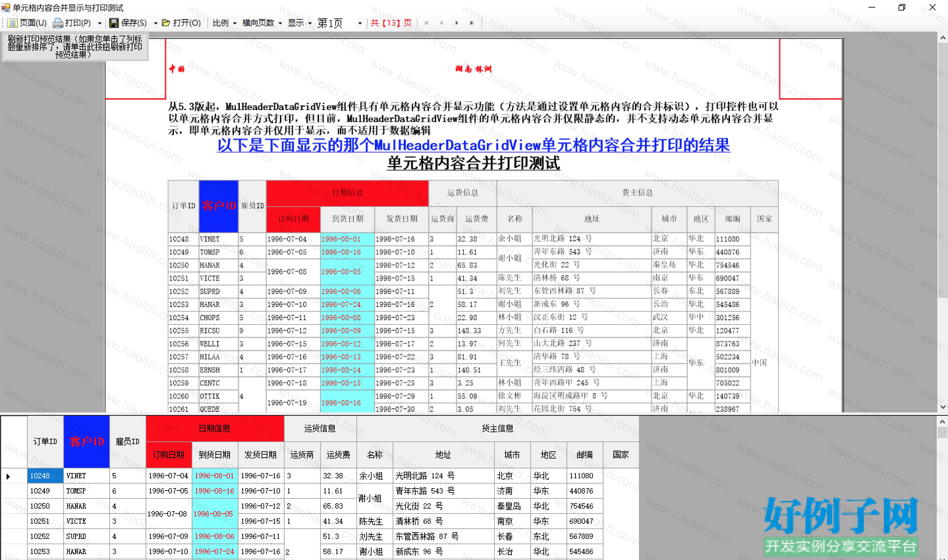Expand the 打印 dropdown arrow
948x560 pixels.
(x=99, y=23)
